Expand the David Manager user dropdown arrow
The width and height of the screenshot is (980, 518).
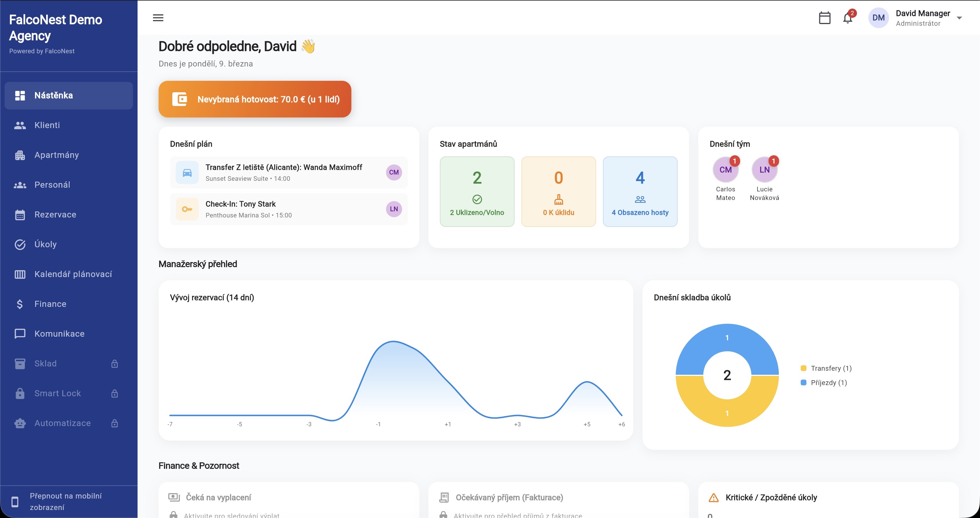tap(959, 18)
